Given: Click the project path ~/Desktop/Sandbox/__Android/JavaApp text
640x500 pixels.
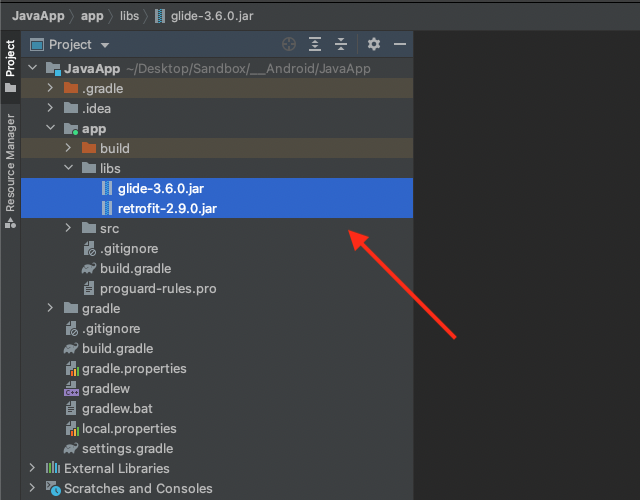Looking at the screenshot, I should point(249,68).
